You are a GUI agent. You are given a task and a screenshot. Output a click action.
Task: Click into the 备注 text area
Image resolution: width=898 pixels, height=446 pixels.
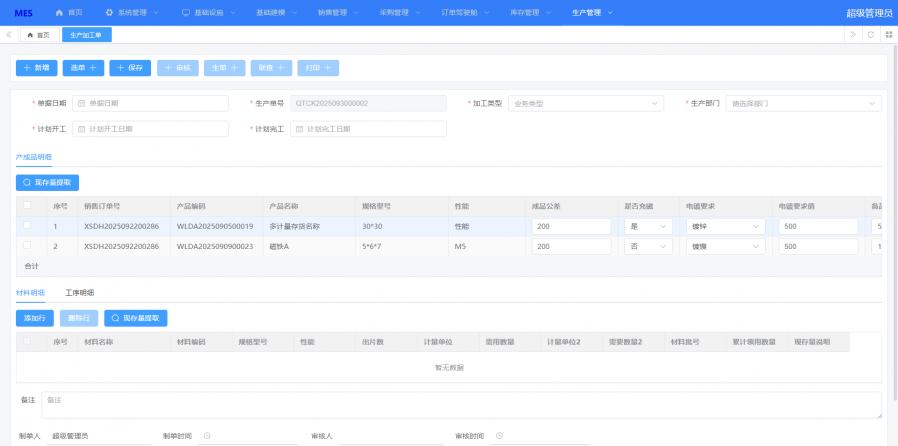tap(460, 404)
